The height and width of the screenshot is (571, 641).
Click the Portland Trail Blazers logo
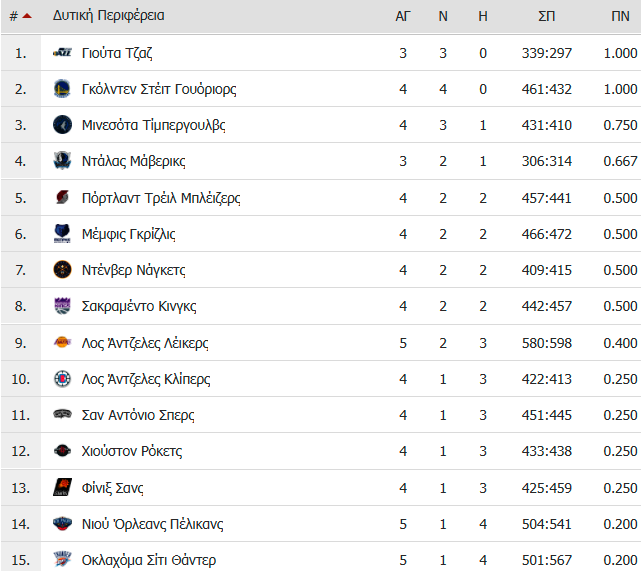(x=62, y=197)
